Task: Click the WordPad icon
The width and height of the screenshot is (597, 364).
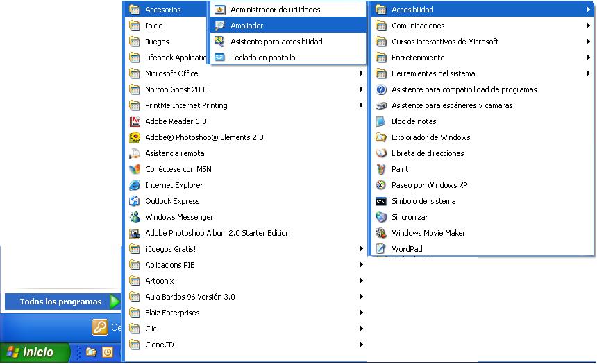Action: pyautogui.click(x=381, y=249)
